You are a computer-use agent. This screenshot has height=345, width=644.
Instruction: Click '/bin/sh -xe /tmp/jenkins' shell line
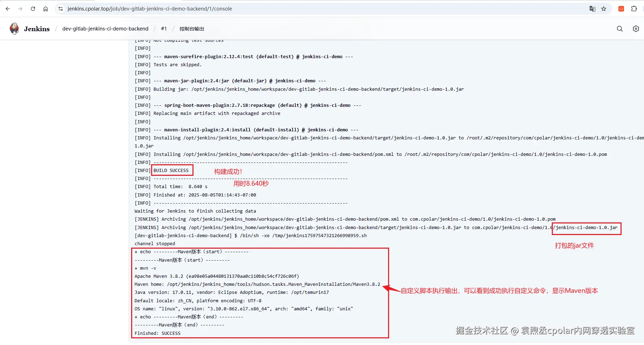coord(251,236)
